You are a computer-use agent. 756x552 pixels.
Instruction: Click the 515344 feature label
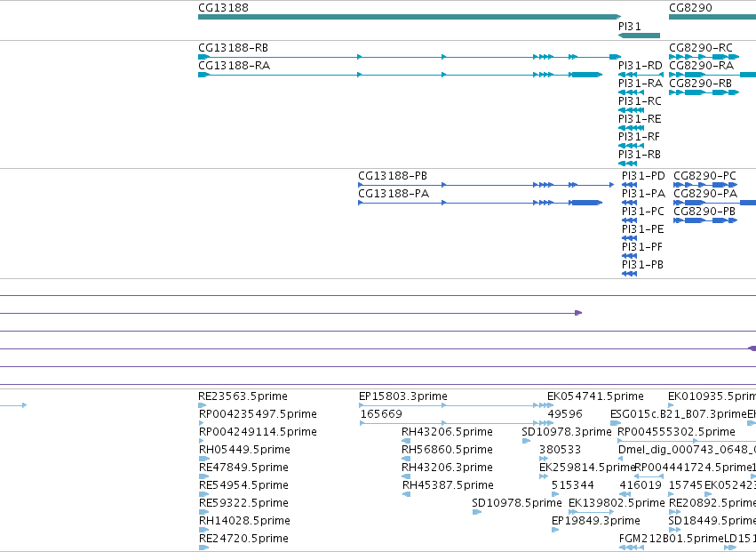click(x=573, y=485)
